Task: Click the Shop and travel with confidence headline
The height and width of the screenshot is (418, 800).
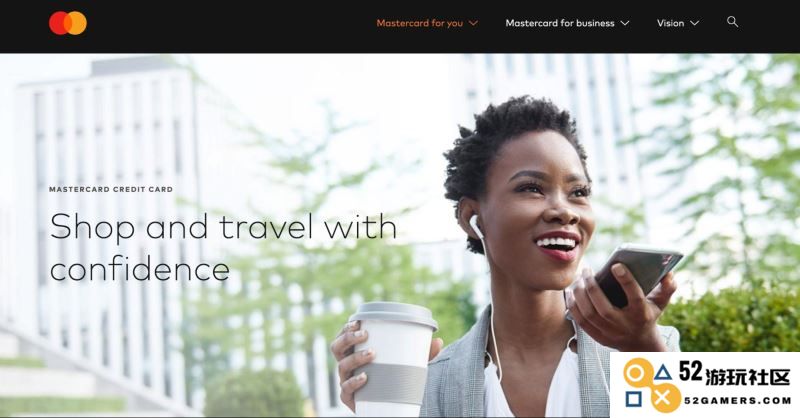Action: point(223,247)
